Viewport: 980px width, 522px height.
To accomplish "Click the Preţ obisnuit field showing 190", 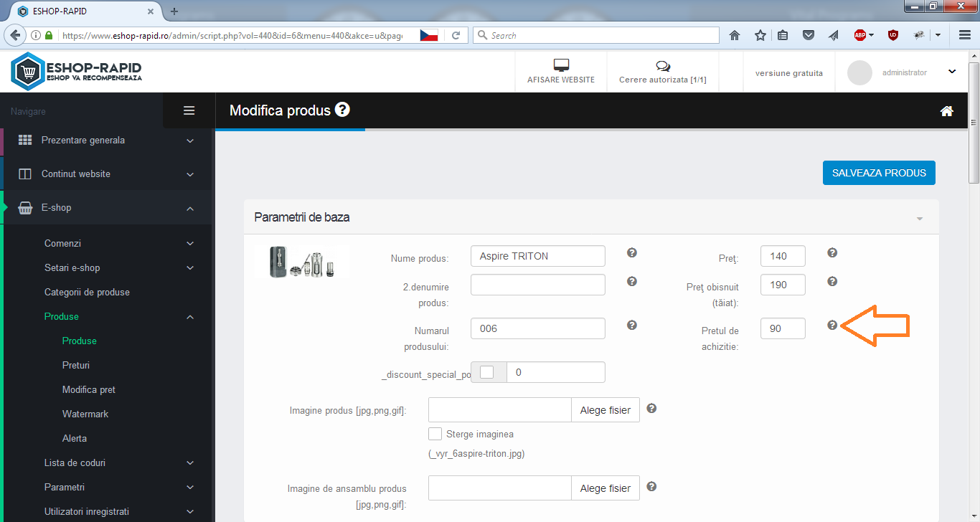I will 783,285.
